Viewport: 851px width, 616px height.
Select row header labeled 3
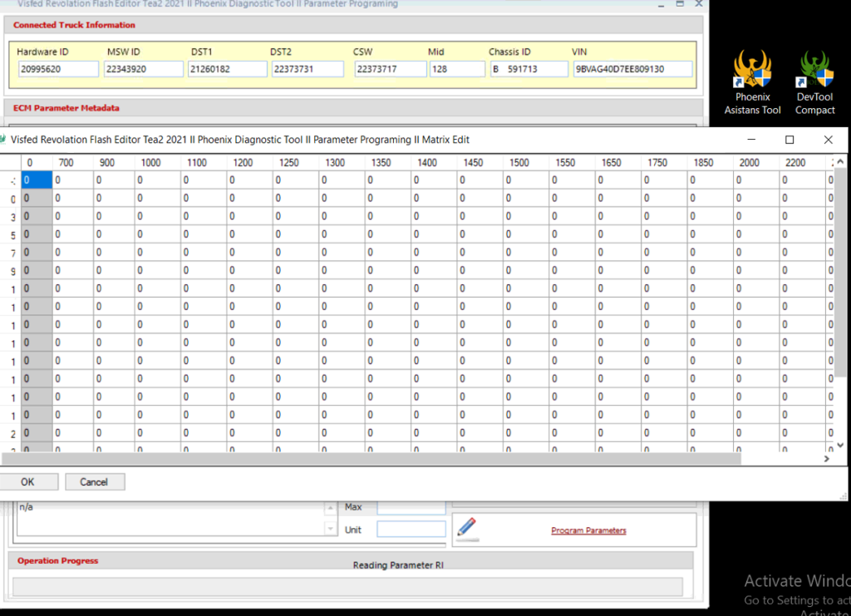[x=11, y=216]
